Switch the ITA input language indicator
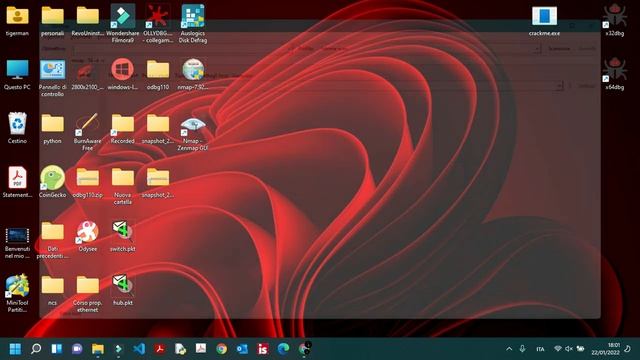 tap(540, 349)
